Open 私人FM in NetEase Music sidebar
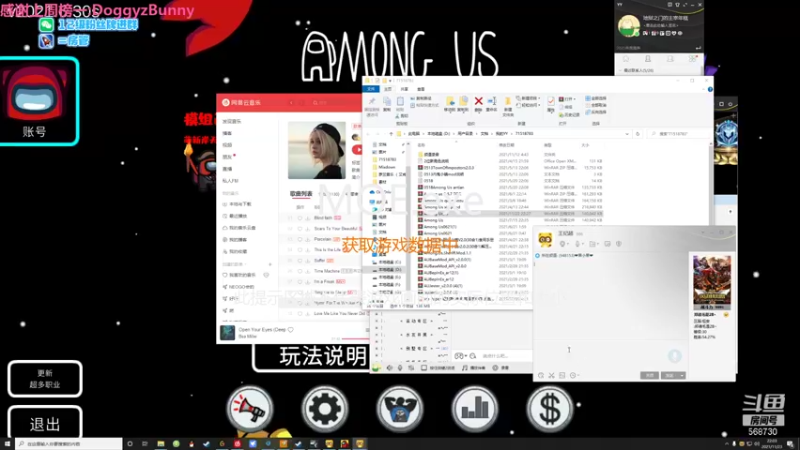 point(231,181)
